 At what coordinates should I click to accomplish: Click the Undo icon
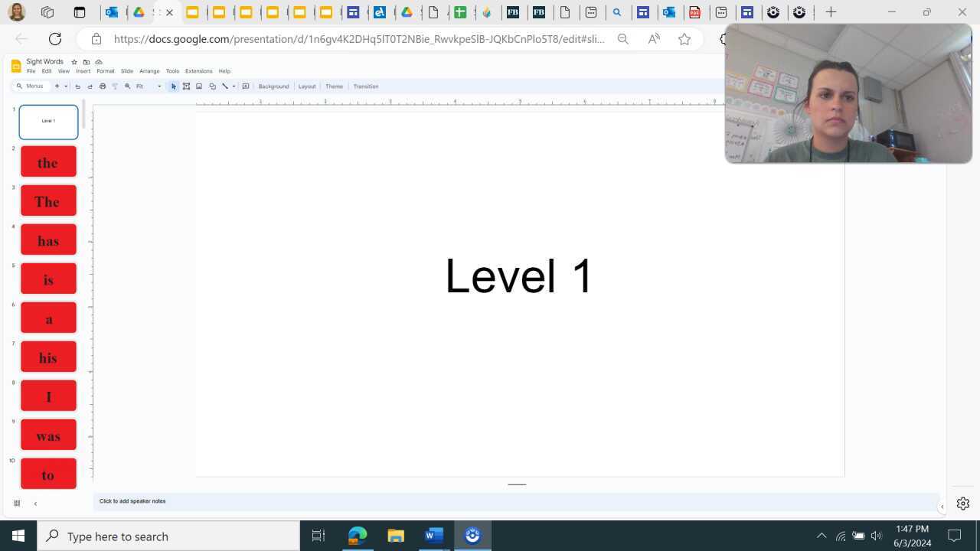coord(77,86)
